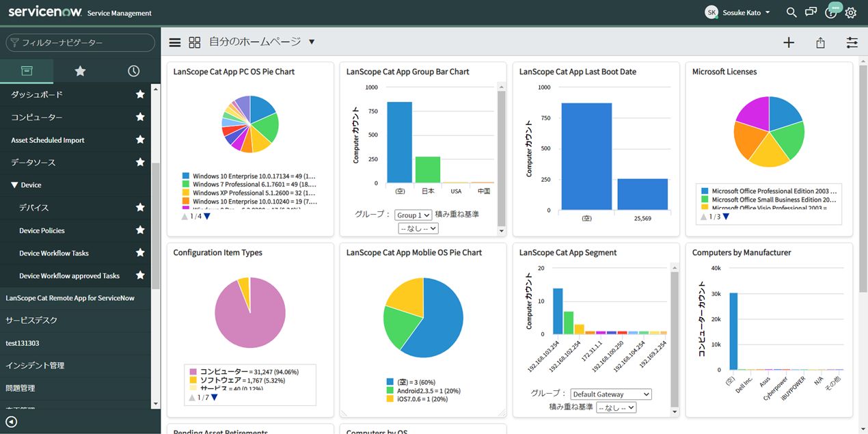This screenshot has height=434, width=868.
Task: Click pink コンピューター legend swatch
Action: point(193,371)
